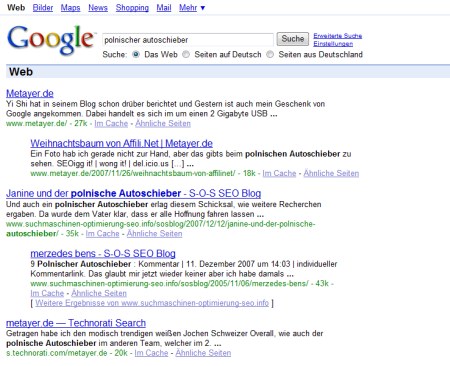Viewport: 450px width, 366px height.
Task: Open the Metayer.de result title
Action: pyautogui.click(x=30, y=93)
